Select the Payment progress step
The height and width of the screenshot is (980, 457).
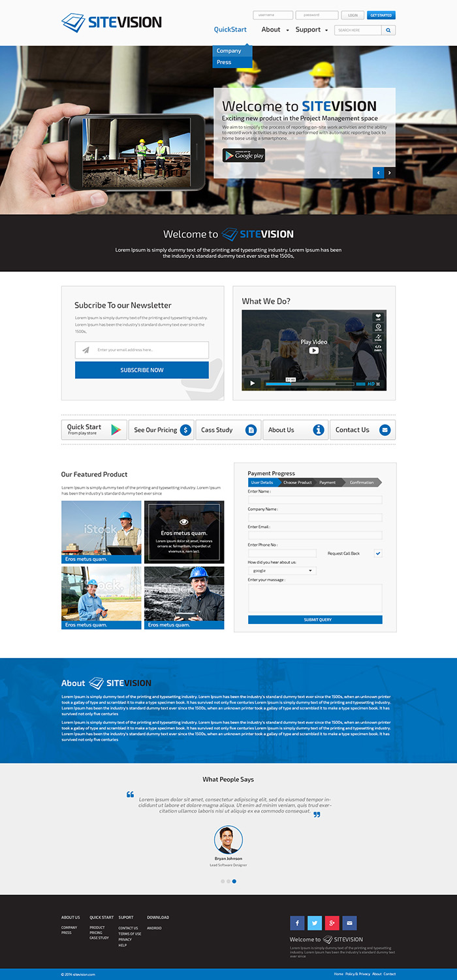(328, 482)
